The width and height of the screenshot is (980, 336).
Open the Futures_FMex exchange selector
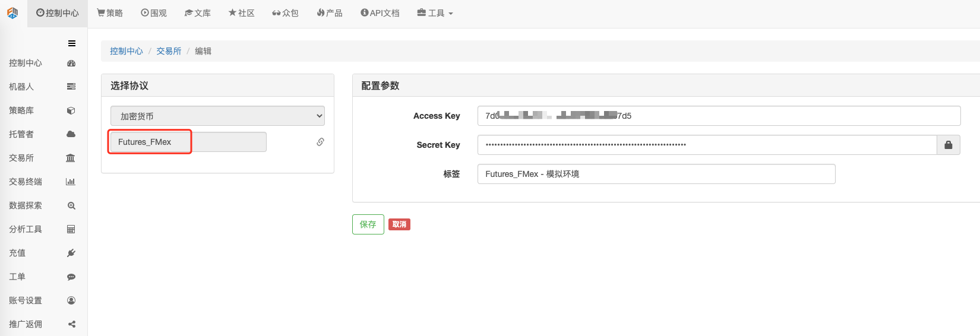(188, 142)
